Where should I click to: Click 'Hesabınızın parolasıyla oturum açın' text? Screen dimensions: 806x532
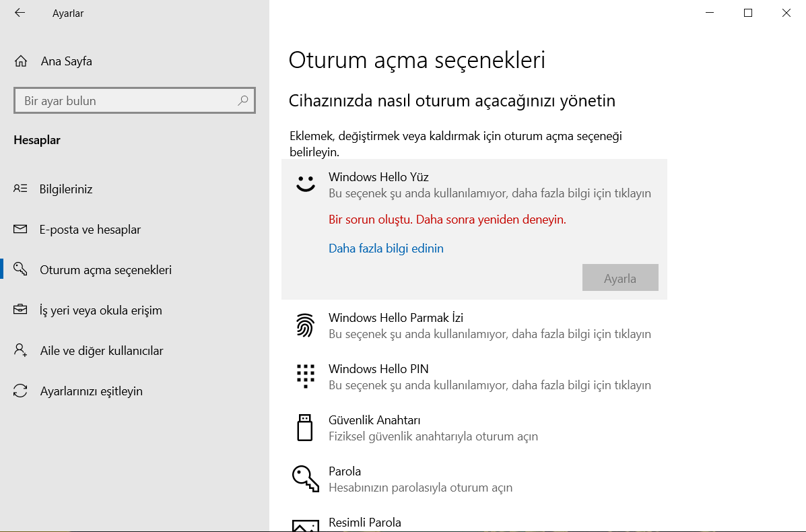pos(420,488)
